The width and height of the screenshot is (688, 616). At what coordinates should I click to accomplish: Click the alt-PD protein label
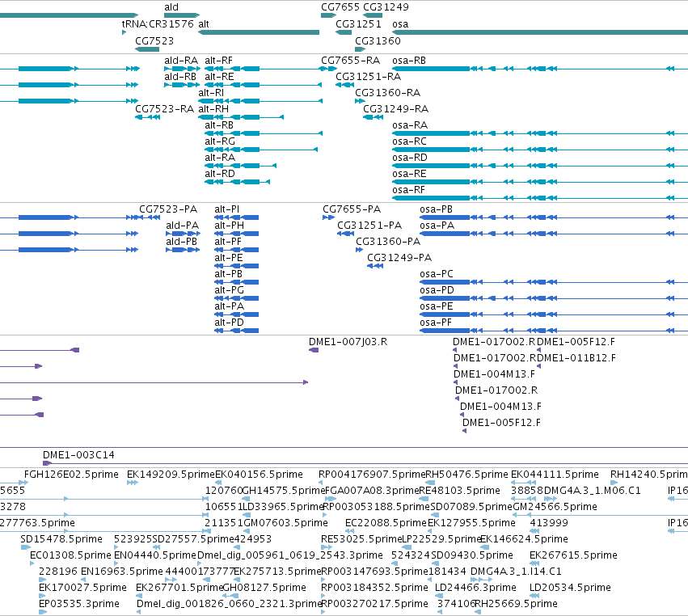point(229,323)
